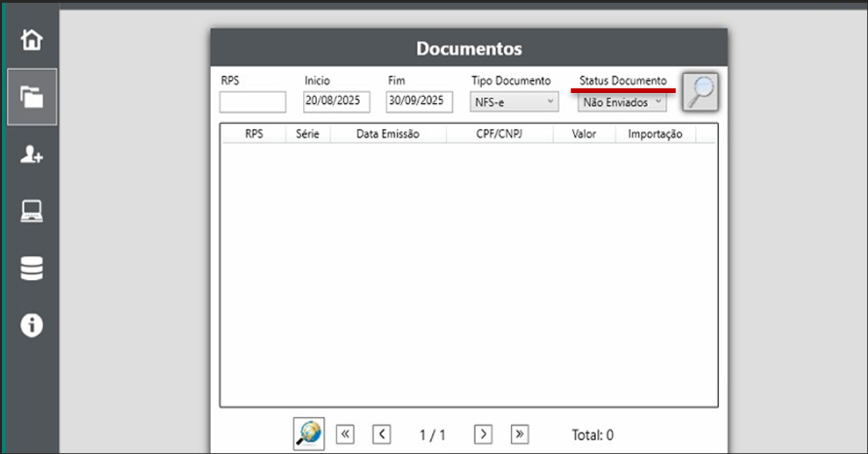This screenshot has width=868, height=454.
Task: Sort by the Data Emissão column header
Action: click(388, 134)
